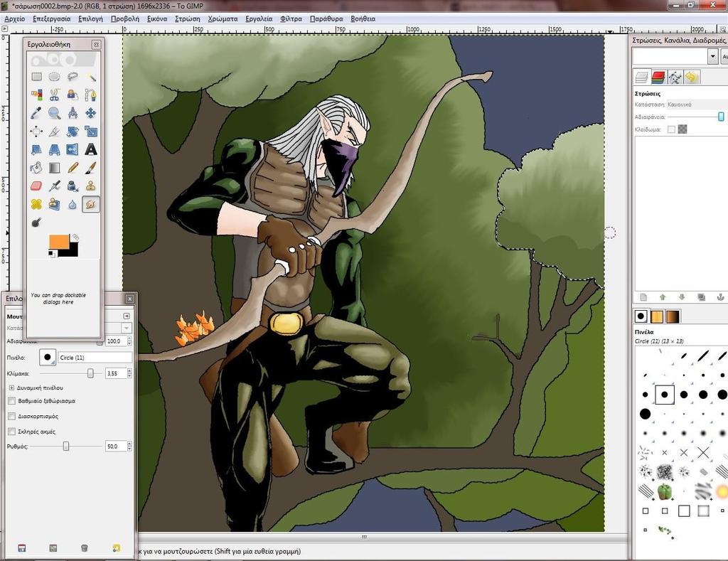Open the Επιλογή menu
Screen dimensions: 728x561
click(90, 18)
